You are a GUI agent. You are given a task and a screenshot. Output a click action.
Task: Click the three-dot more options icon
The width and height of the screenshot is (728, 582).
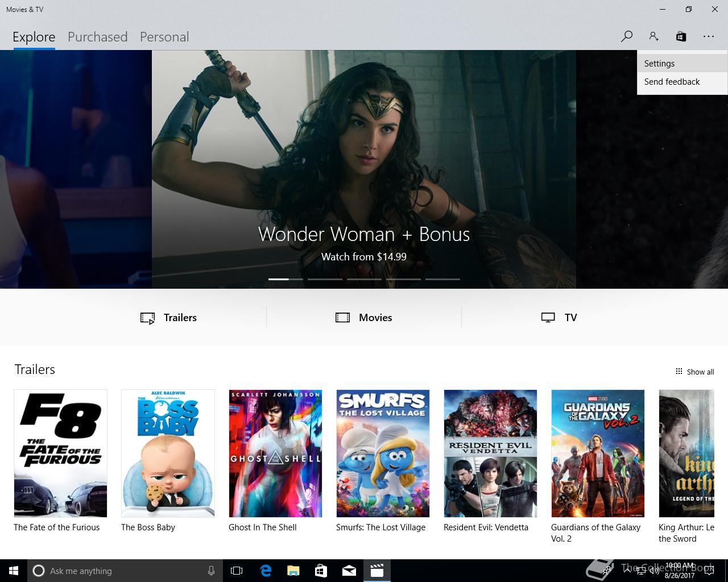click(708, 36)
